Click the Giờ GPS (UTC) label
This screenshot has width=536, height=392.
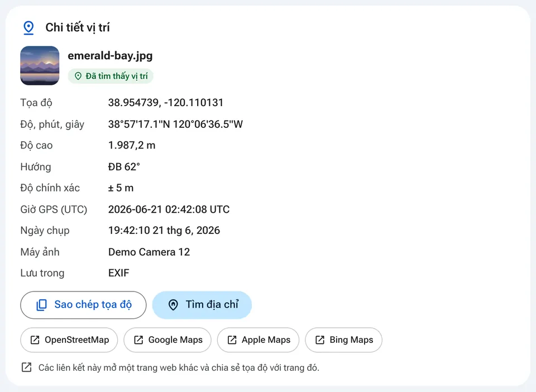pyautogui.click(x=54, y=209)
